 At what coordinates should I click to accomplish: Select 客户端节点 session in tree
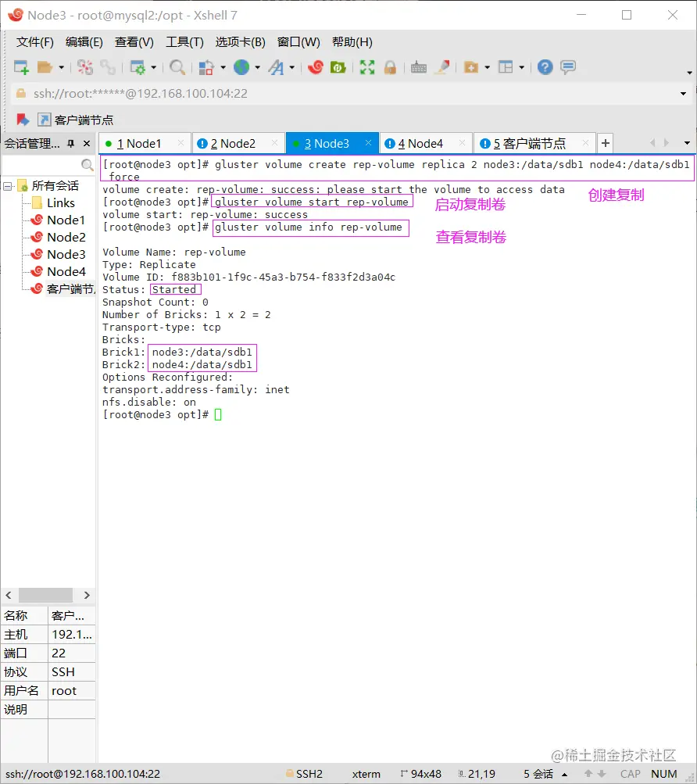point(63,288)
